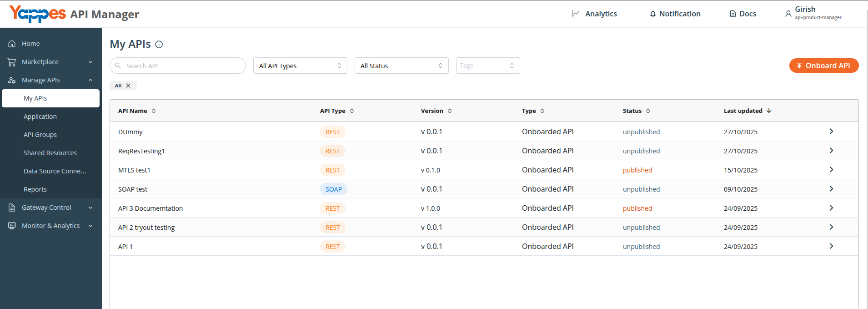This screenshot has width=868, height=309.
Task: Open Docs link in header
Action: click(748, 14)
